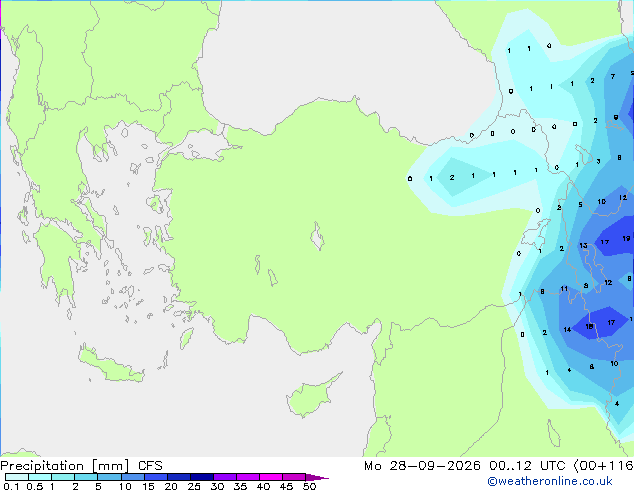Click the '30' legend scale label
634x490 pixels.
point(217,486)
